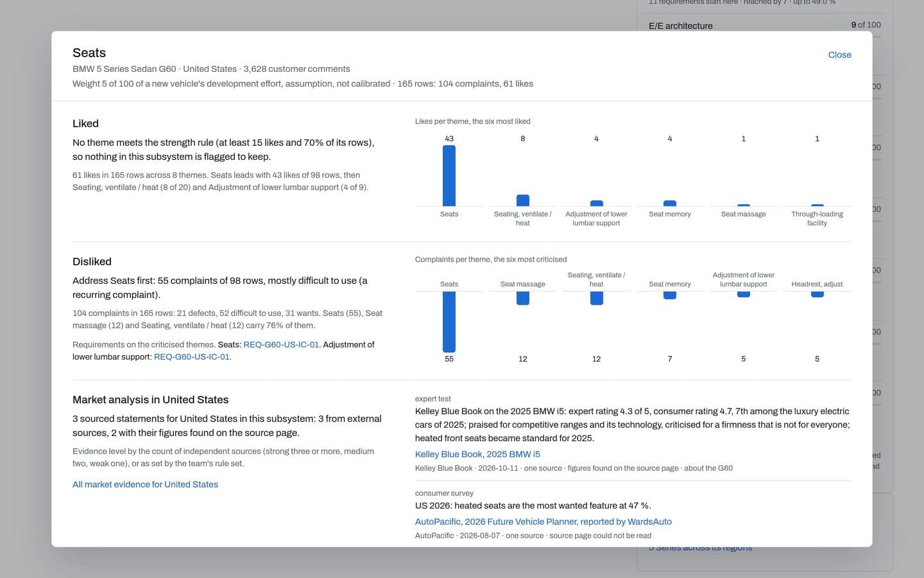Click the 'Address Seats first' summary text
The width and height of the screenshot is (924, 578).
(x=220, y=288)
